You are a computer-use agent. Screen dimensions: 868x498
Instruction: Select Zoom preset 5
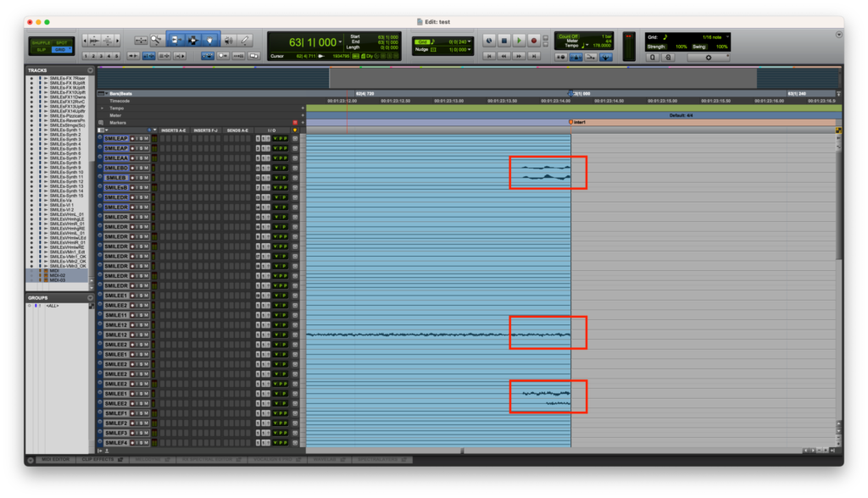[116, 56]
